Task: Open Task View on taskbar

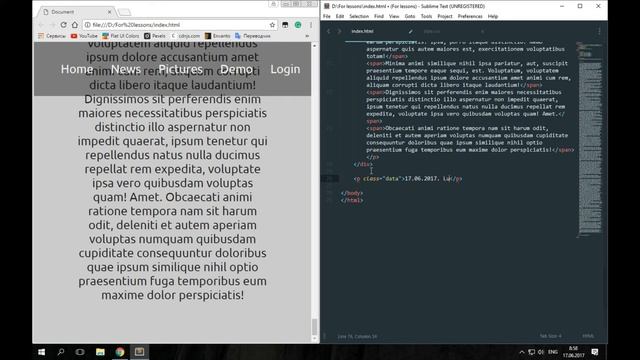Action: pyautogui.click(x=80, y=352)
